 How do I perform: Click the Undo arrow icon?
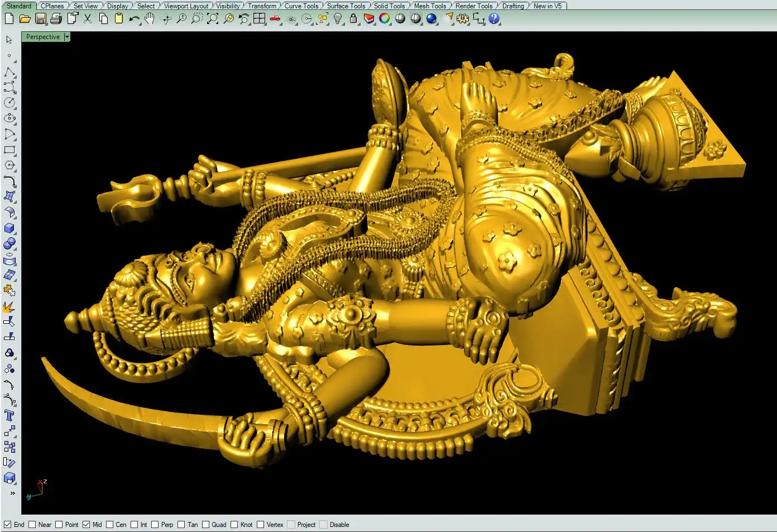(x=134, y=19)
